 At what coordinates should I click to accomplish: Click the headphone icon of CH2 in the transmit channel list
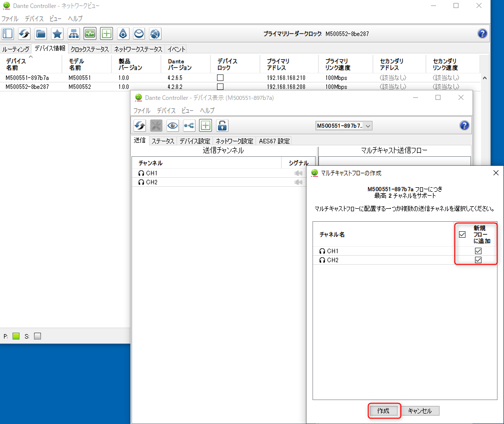point(141,182)
